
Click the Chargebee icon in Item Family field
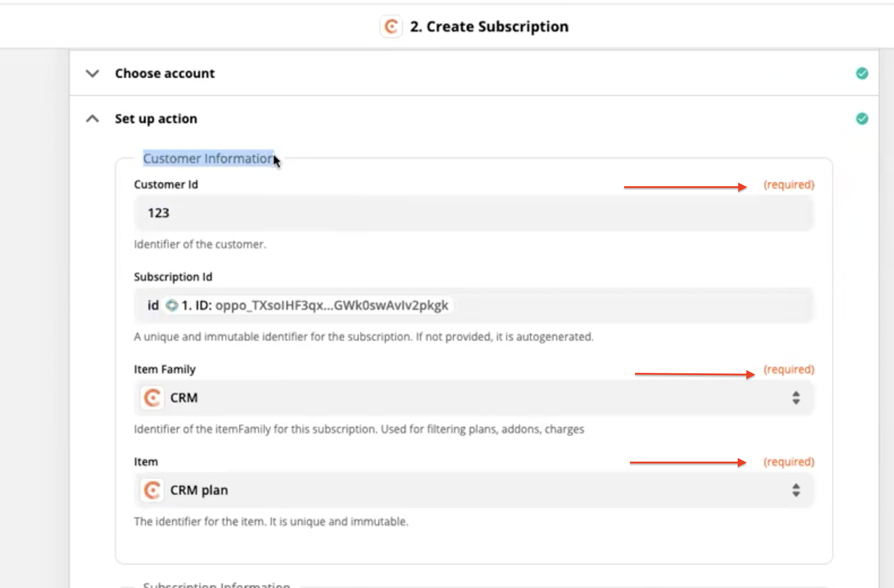(152, 398)
